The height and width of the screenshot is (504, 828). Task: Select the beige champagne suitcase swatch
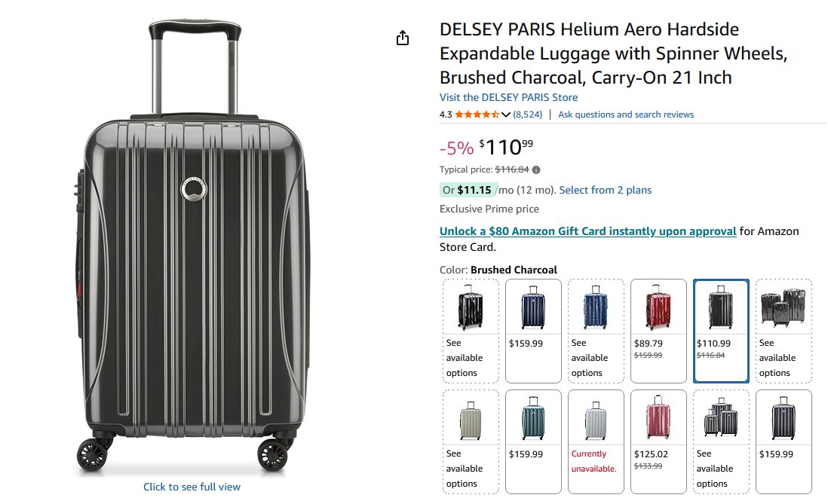[x=471, y=441]
